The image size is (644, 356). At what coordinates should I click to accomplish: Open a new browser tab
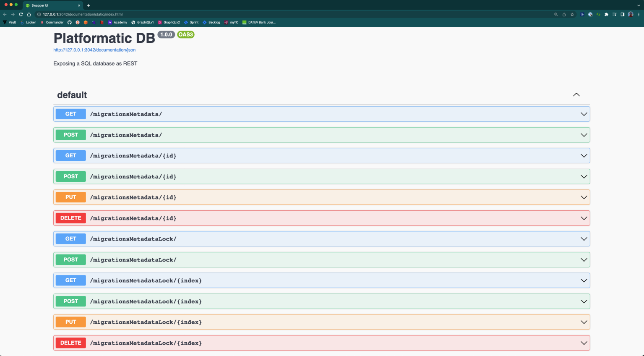click(88, 5)
